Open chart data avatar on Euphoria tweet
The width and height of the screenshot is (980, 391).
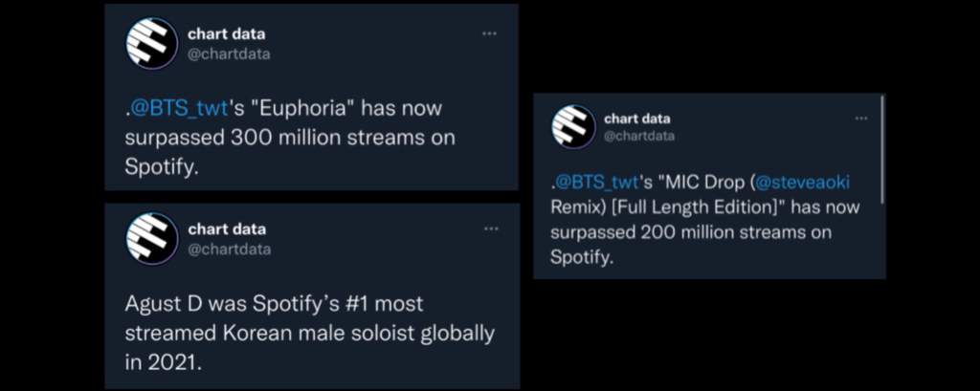point(152,43)
